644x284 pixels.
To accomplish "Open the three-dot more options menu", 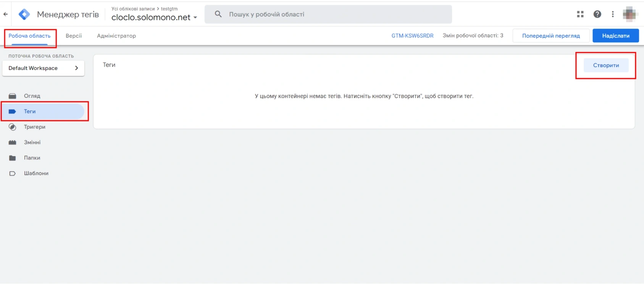I will 613,14.
